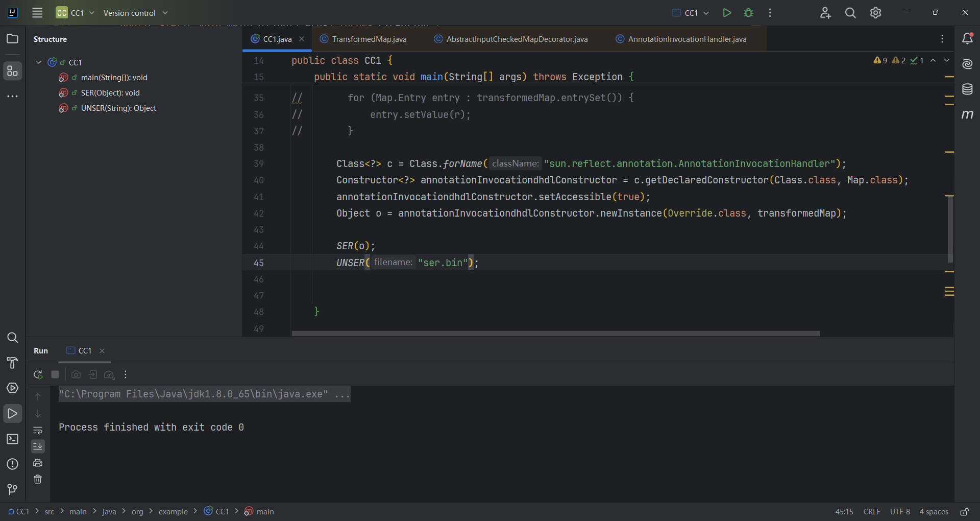Show more tool windows ellipsis
The width and height of the screenshot is (980, 521).
[x=12, y=96]
